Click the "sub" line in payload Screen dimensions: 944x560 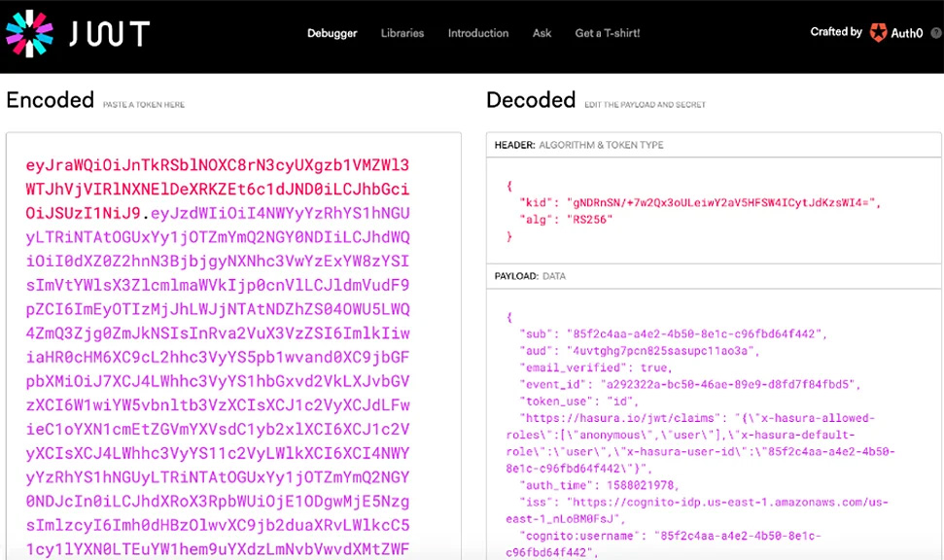pyautogui.click(x=673, y=333)
